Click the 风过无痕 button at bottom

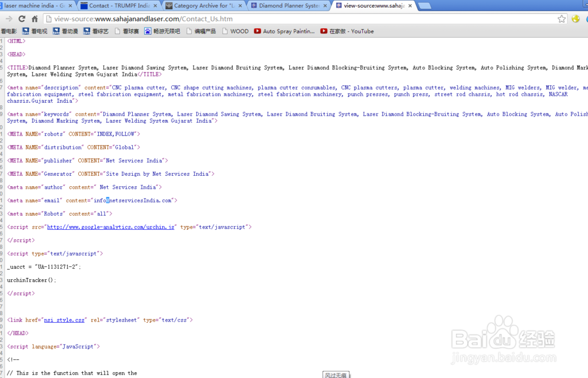[x=336, y=374]
